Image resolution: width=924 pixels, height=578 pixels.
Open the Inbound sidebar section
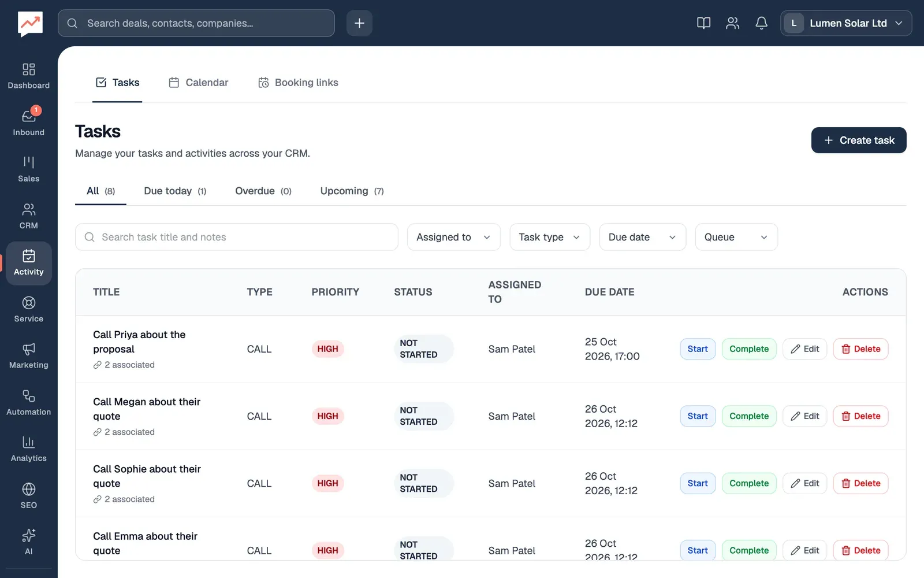[x=28, y=123]
